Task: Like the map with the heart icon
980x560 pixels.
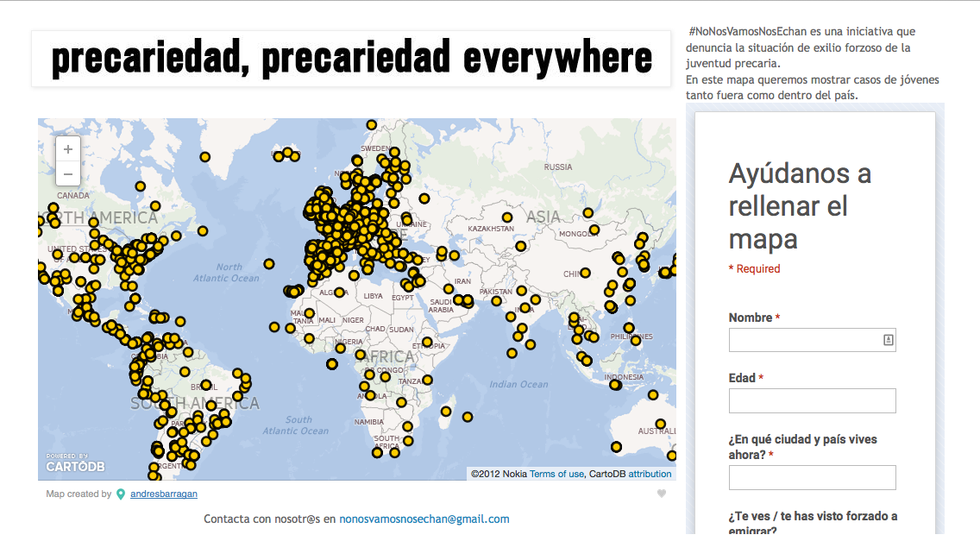Action: [662, 494]
